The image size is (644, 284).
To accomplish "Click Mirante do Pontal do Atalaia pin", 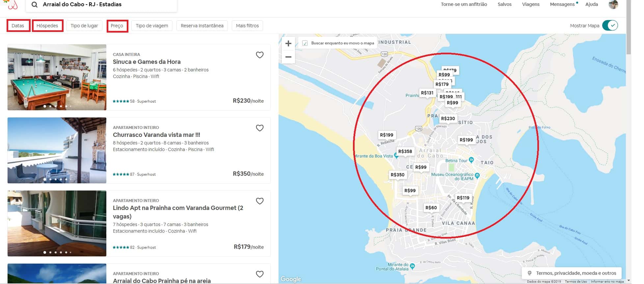I will pos(412,266).
